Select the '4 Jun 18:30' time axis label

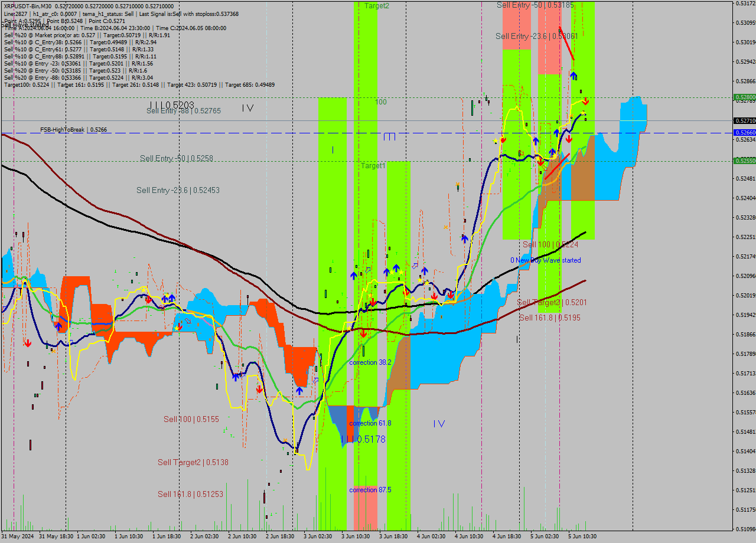coord(507,537)
